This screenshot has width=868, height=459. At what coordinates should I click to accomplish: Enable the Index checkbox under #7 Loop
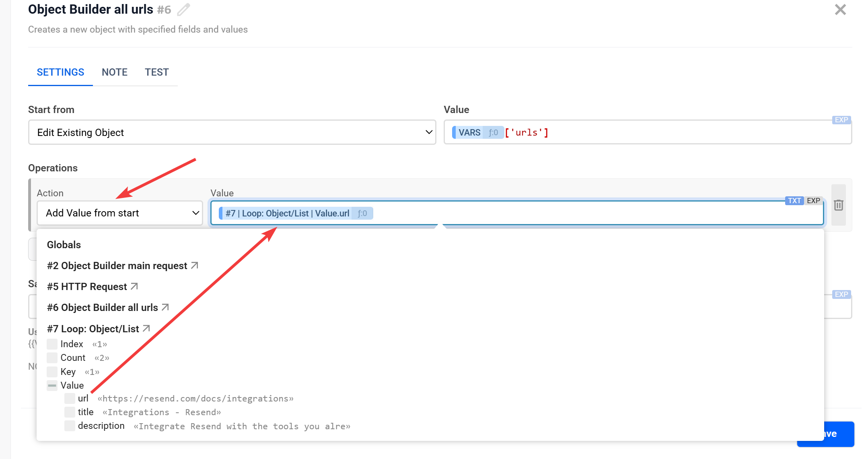coord(51,344)
